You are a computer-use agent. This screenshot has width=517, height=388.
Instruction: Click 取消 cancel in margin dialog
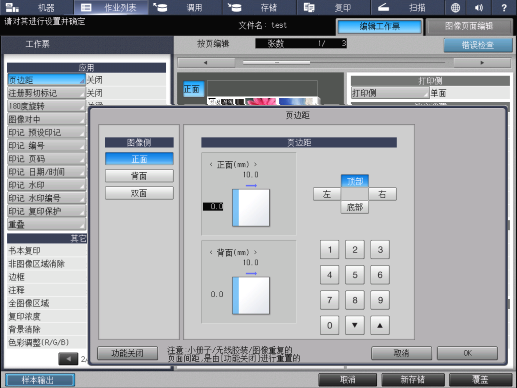401,353
